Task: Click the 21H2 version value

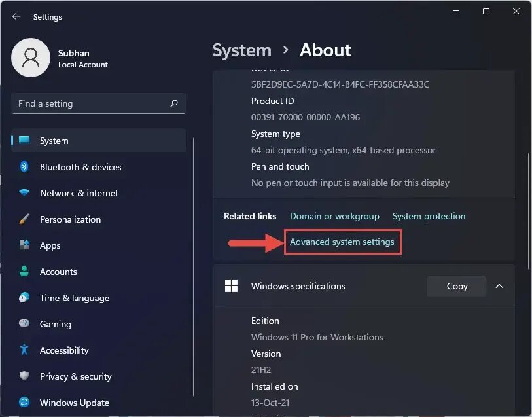Action: click(x=261, y=370)
